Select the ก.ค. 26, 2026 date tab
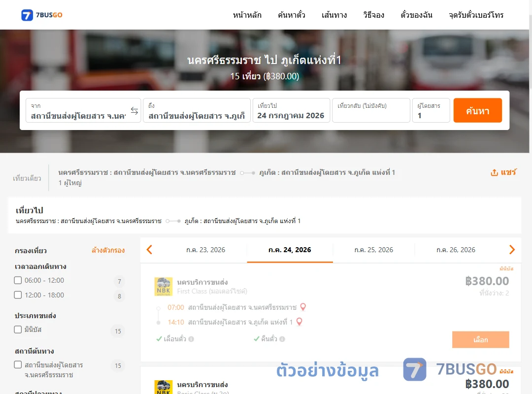 pos(456,250)
